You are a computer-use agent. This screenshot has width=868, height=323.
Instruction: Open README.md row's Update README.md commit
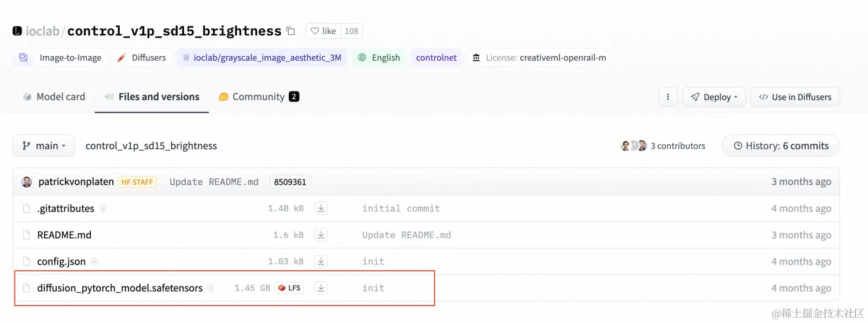[406, 235]
